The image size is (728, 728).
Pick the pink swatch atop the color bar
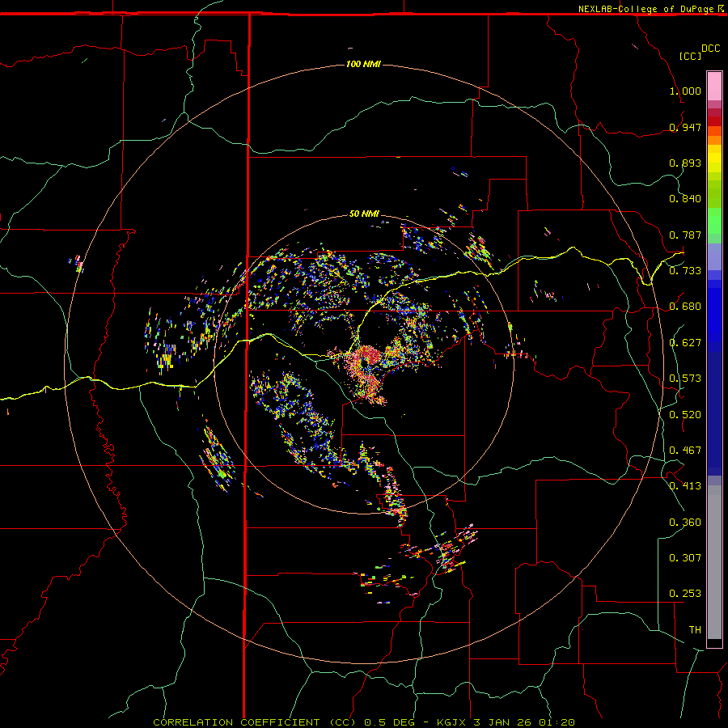coord(714,86)
